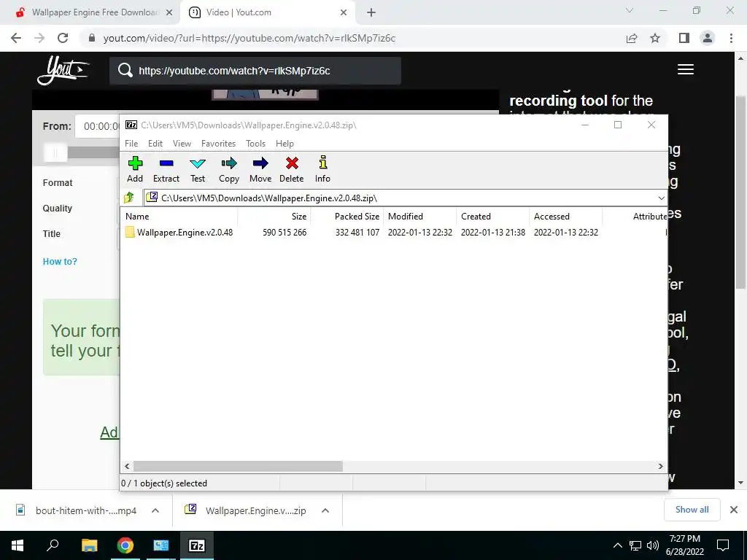
Task: Click the Yout search magnifier icon
Action: (x=125, y=71)
